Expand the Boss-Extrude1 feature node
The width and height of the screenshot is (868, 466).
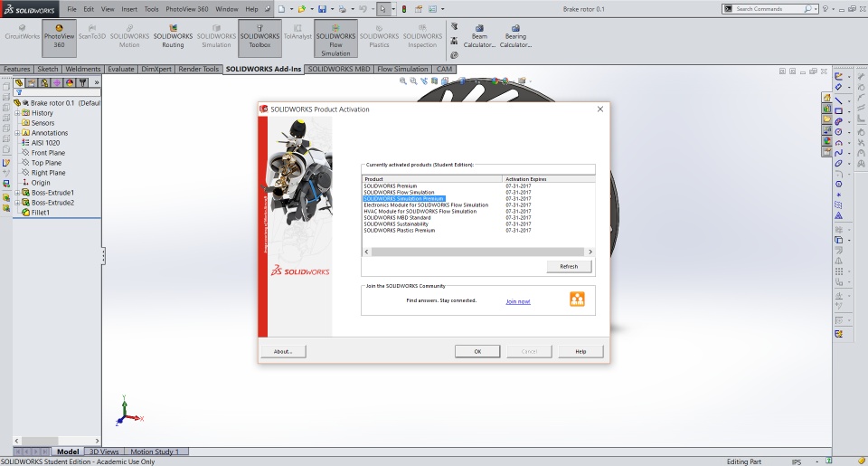(x=17, y=193)
